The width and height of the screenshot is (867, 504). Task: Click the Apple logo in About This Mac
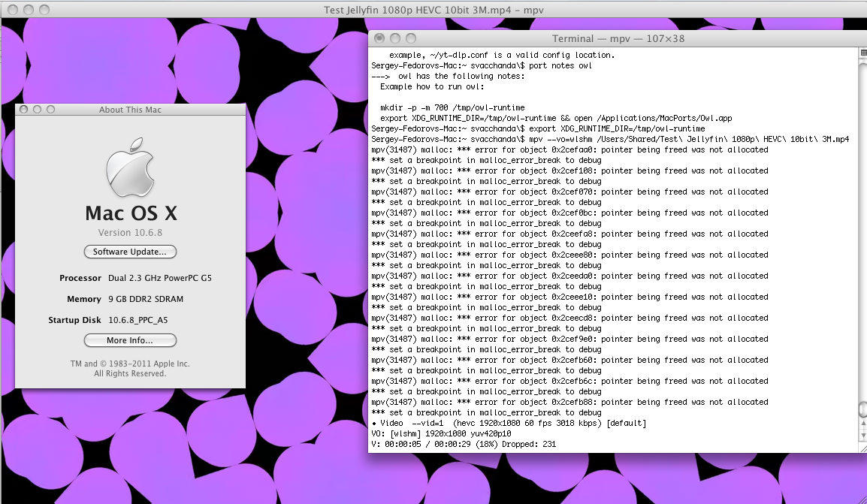(x=131, y=167)
